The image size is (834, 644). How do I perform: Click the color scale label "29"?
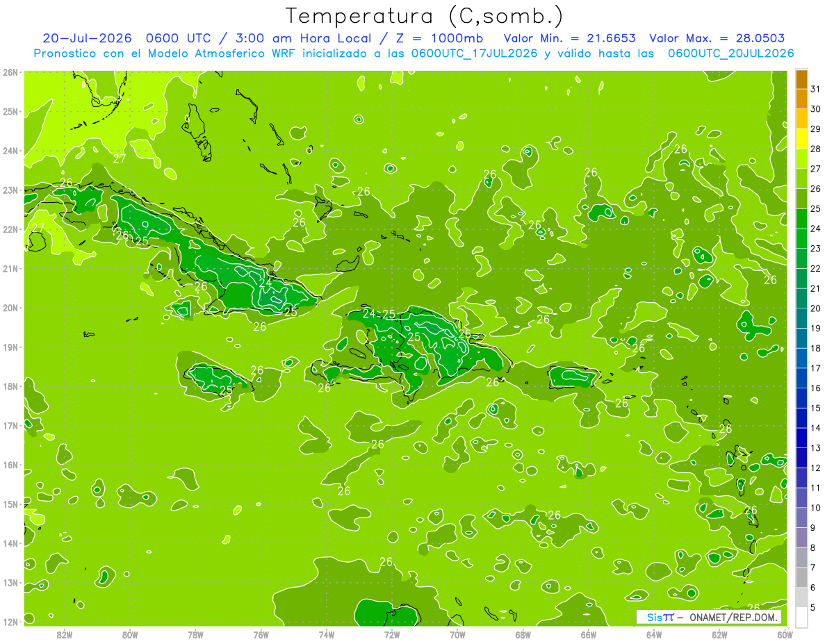(816, 129)
